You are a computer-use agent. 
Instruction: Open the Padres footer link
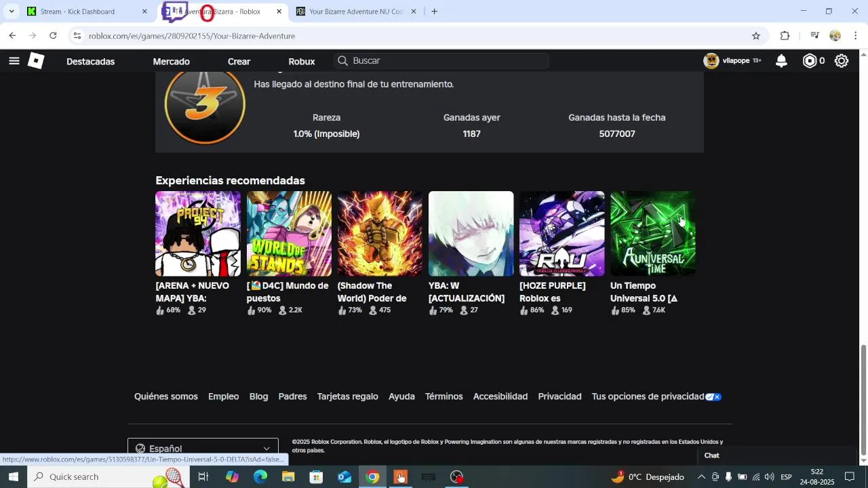point(293,396)
